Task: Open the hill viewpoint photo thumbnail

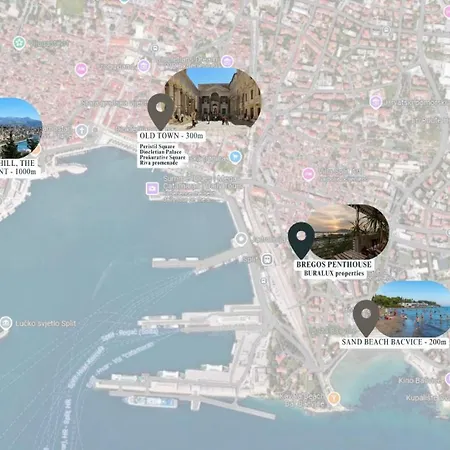Action: pos(21,128)
